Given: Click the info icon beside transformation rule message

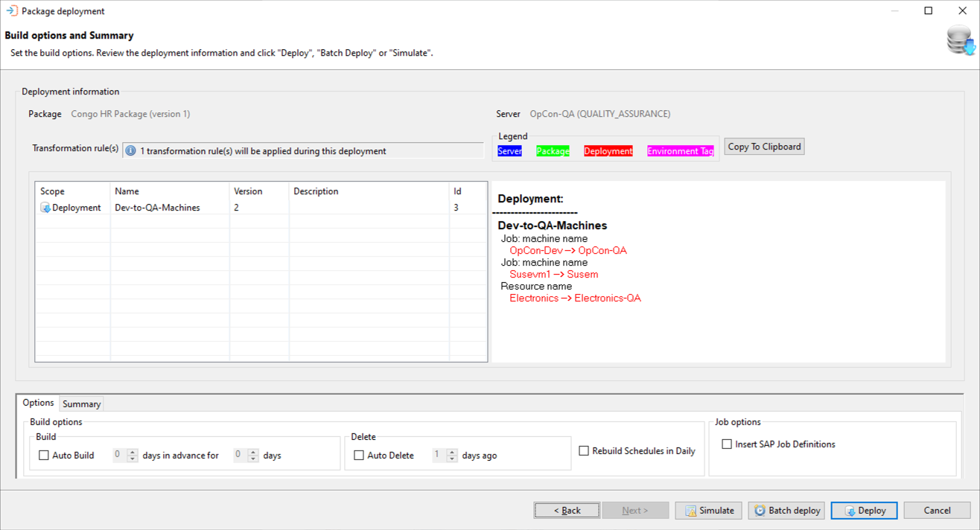Looking at the screenshot, I should [x=130, y=151].
